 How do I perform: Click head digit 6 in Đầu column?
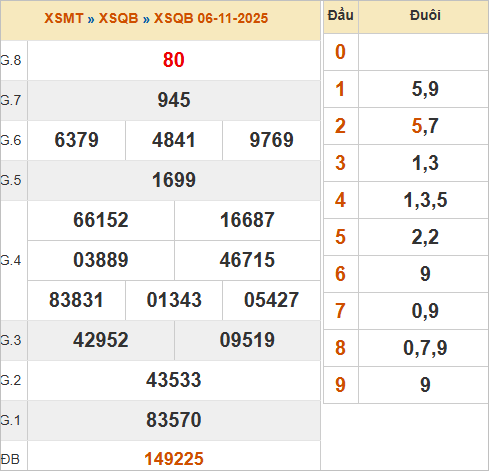340,274
